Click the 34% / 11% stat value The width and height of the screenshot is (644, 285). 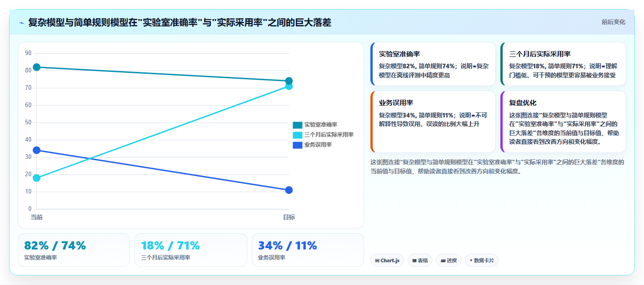pyautogui.click(x=288, y=245)
